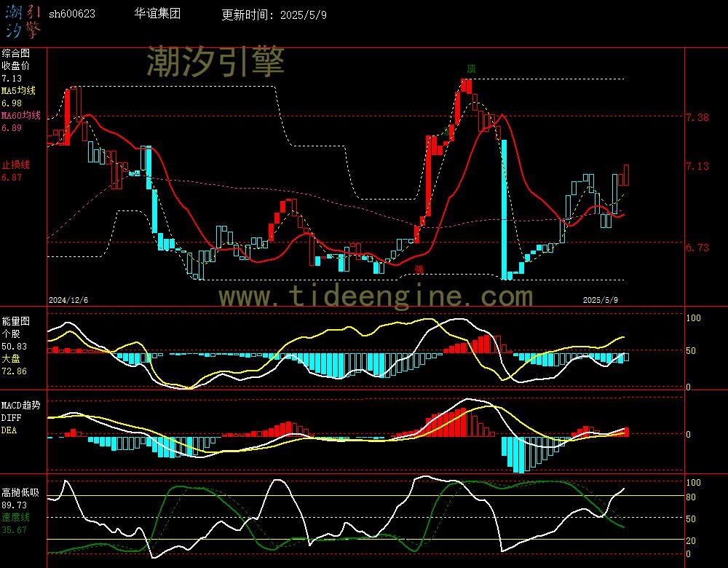Click the 大盘 value 72.86
This screenshot has width=728, height=568.
(x=14, y=371)
